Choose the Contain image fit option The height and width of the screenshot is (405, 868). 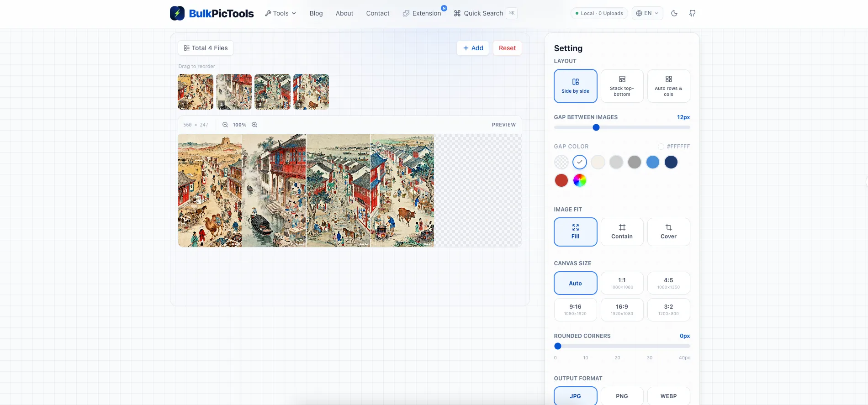click(622, 232)
